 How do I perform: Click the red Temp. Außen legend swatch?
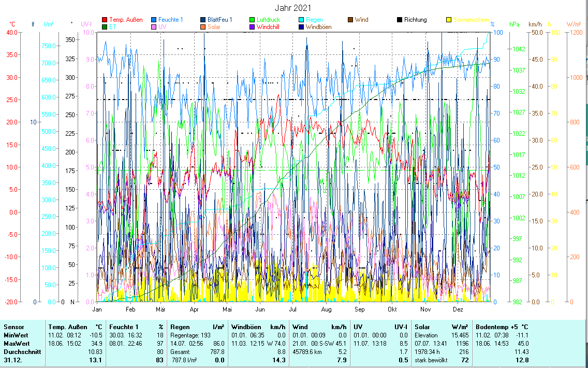point(105,20)
